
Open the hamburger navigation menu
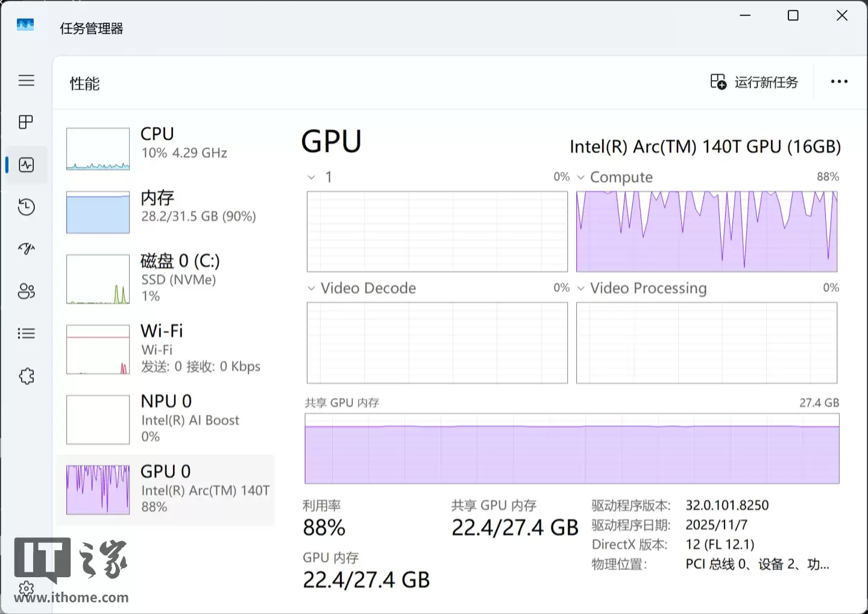27,80
